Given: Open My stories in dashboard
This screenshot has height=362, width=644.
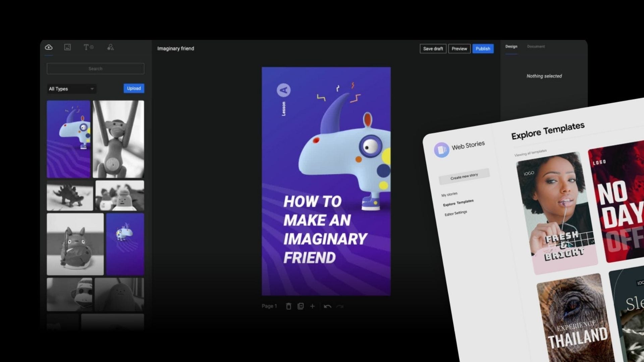Looking at the screenshot, I should tap(449, 194).
